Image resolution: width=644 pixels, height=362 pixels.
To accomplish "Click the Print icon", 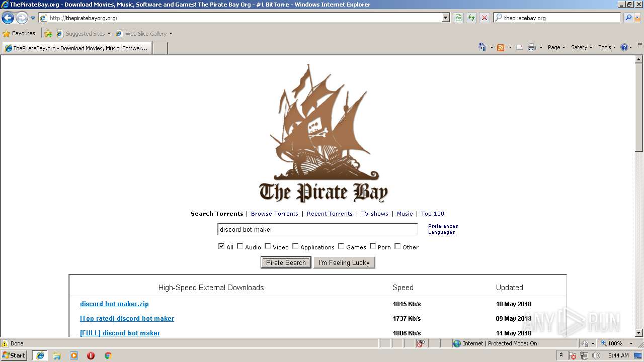I will [x=532, y=47].
